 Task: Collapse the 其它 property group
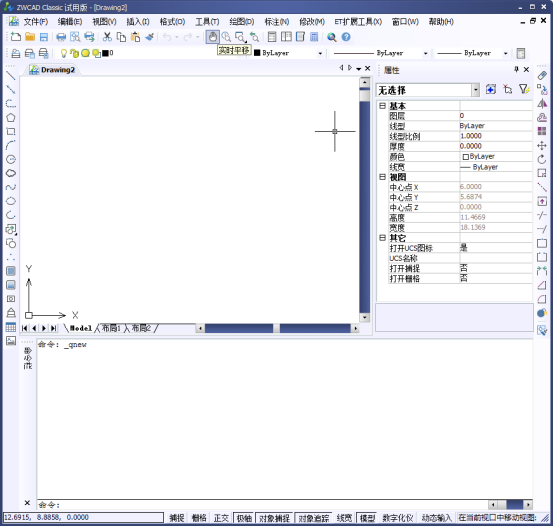(382, 238)
